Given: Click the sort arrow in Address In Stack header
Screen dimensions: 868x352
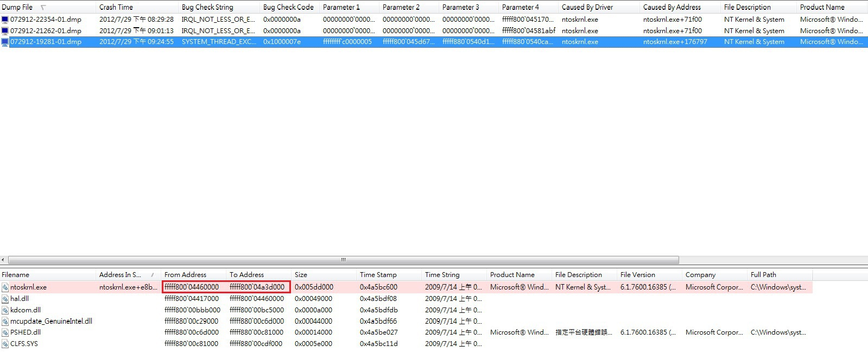Looking at the screenshot, I should pyautogui.click(x=153, y=275).
